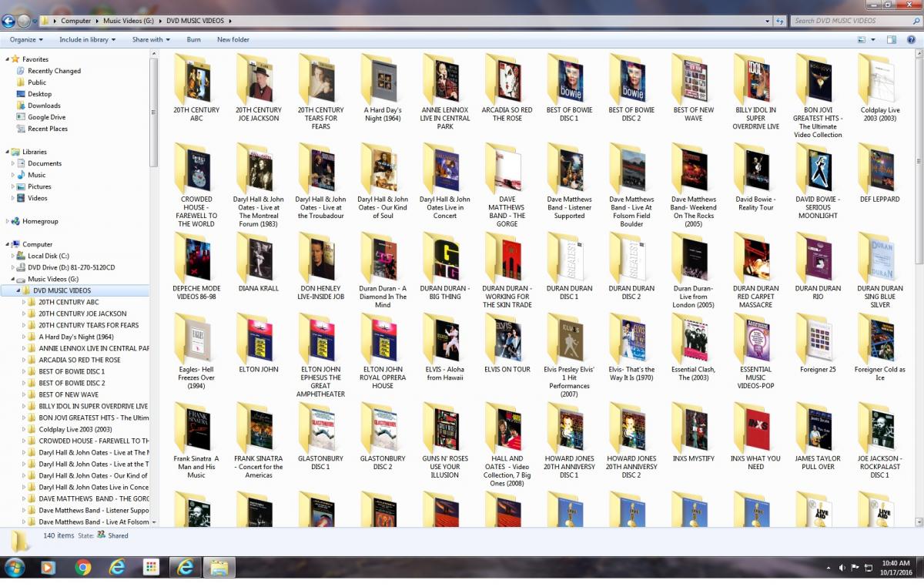This screenshot has height=587, width=924.
Task: Show the preview pane icon
Action: click(x=891, y=39)
